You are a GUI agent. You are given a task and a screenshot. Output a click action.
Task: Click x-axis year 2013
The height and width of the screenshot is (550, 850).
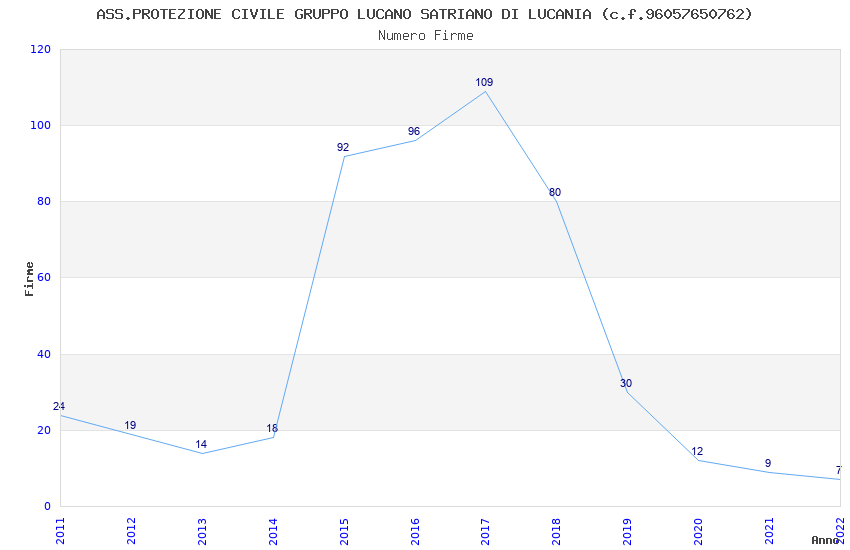click(x=202, y=531)
